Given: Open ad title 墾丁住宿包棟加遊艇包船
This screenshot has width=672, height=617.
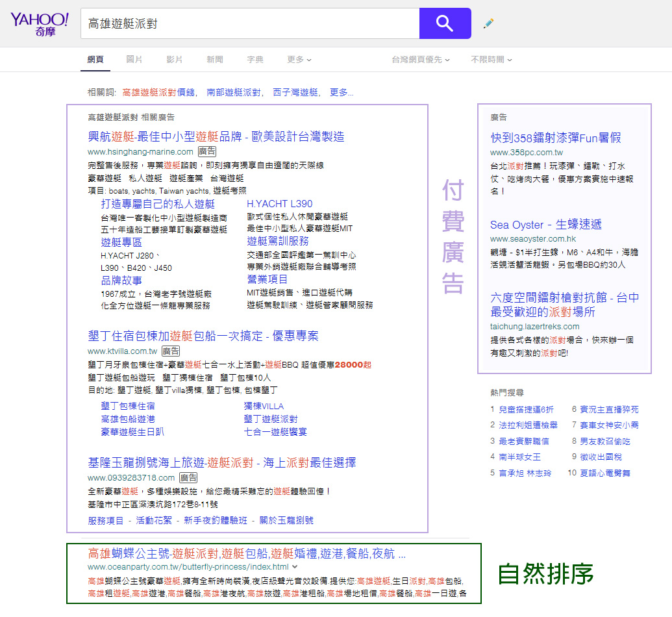Looking at the screenshot, I should 203,336.
